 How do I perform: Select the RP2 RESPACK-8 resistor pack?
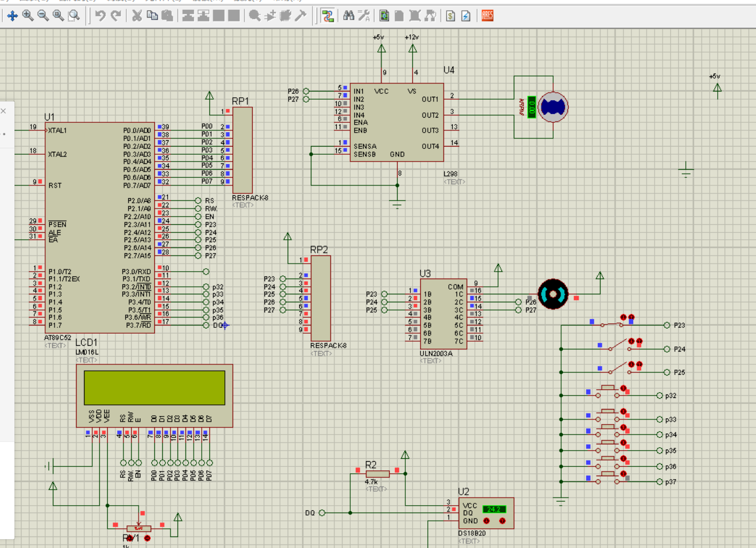click(321, 298)
